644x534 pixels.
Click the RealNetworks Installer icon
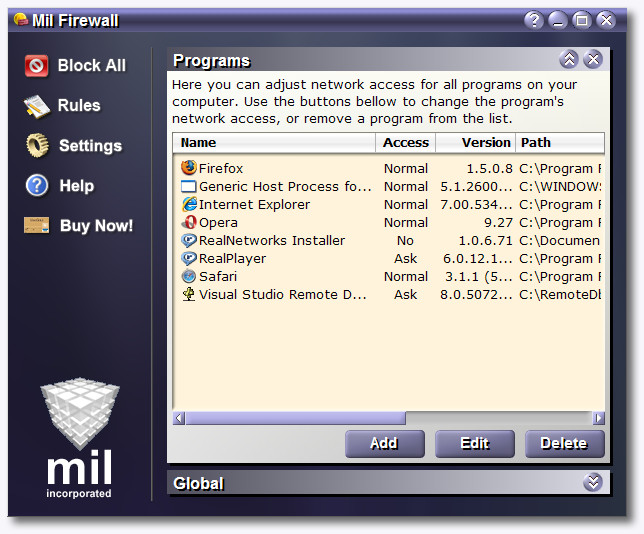pyautogui.click(x=189, y=240)
